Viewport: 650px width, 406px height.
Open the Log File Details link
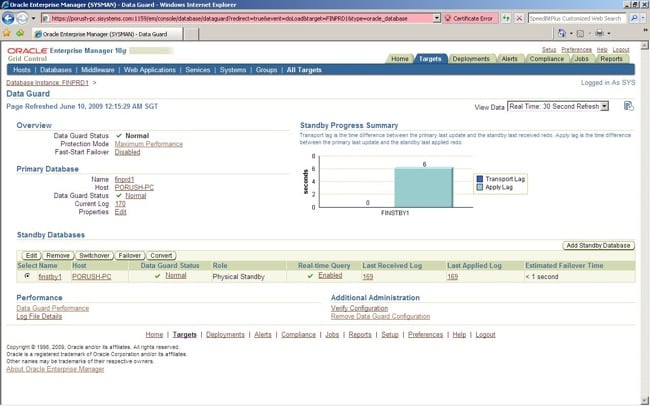39,316
